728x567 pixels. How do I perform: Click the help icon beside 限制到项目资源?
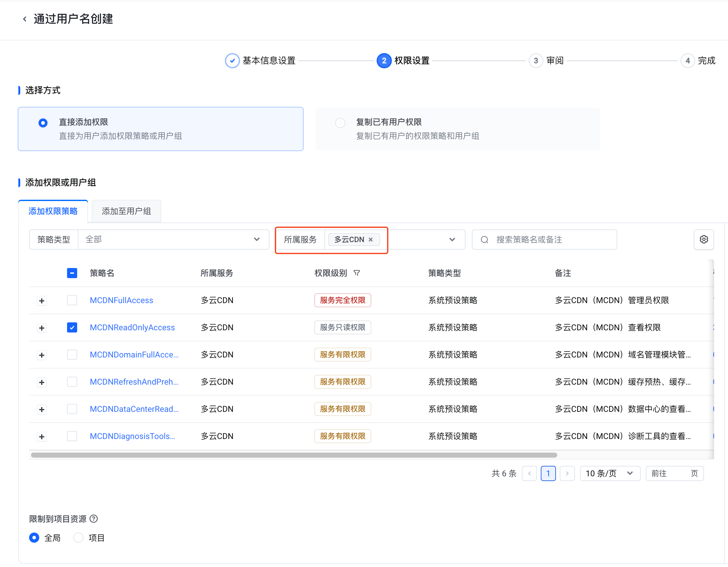(94, 519)
